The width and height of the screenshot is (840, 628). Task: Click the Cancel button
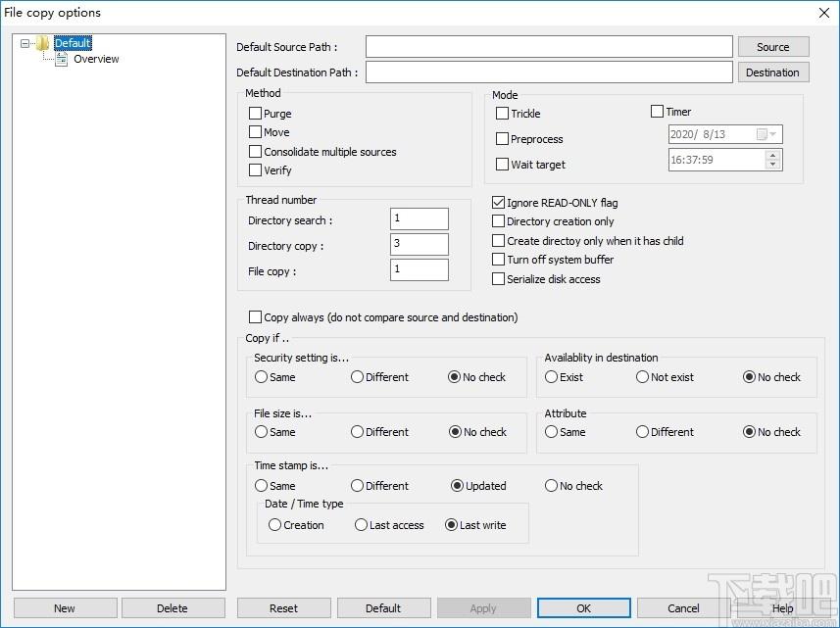(x=683, y=608)
